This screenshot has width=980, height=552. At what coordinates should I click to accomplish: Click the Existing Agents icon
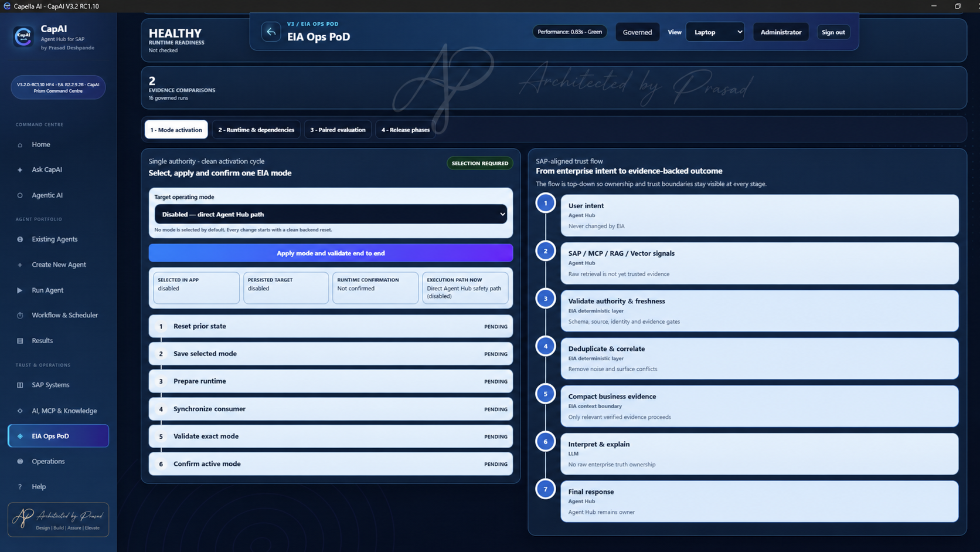pyautogui.click(x=20, y=239)
